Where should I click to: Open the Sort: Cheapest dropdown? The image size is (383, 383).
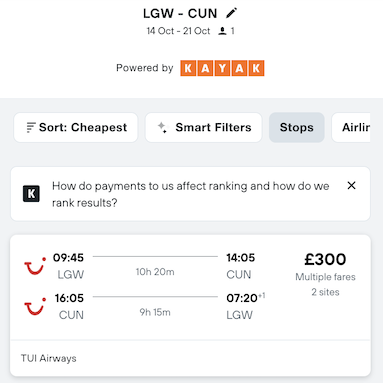click(76, 127)
